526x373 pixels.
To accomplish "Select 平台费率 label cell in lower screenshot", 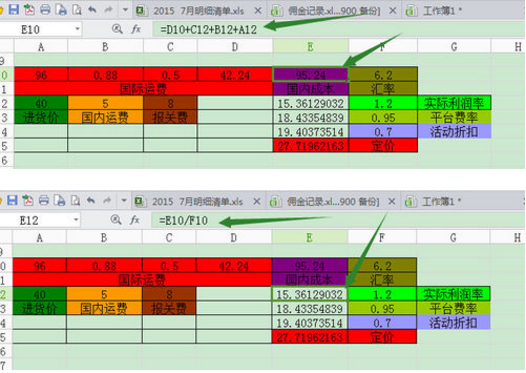I will 453,308.
